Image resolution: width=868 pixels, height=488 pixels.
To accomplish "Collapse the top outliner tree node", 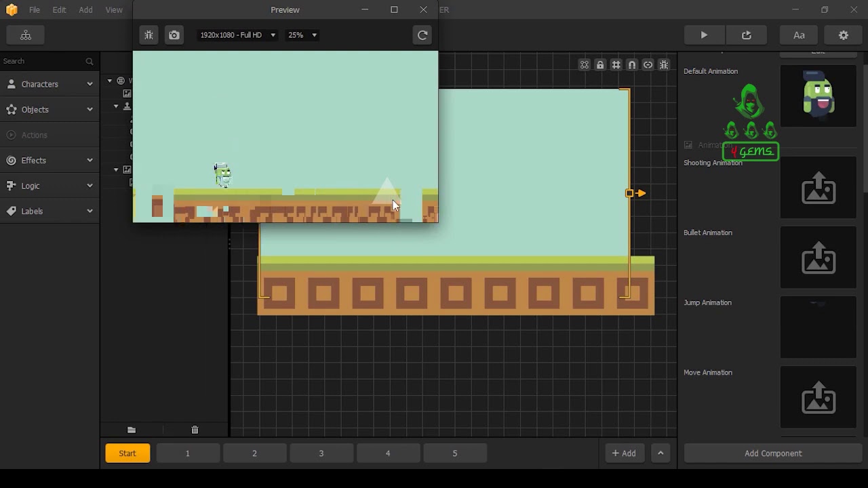I will [x=110, y=81].
